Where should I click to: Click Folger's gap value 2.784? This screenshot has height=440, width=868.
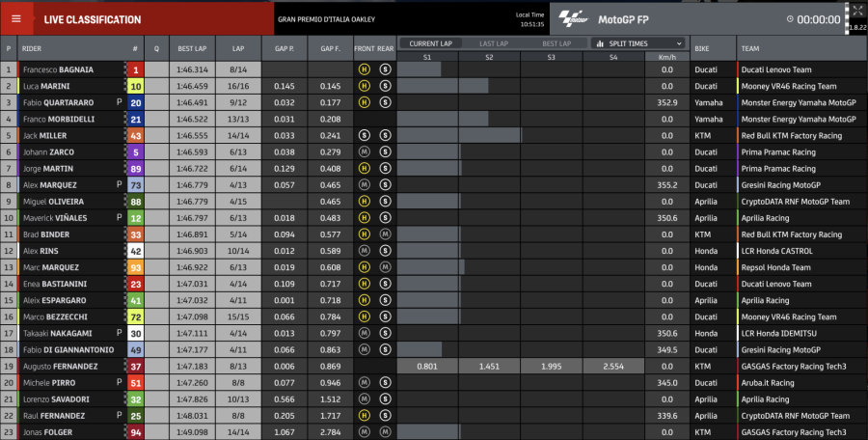(x=331, y=432)
